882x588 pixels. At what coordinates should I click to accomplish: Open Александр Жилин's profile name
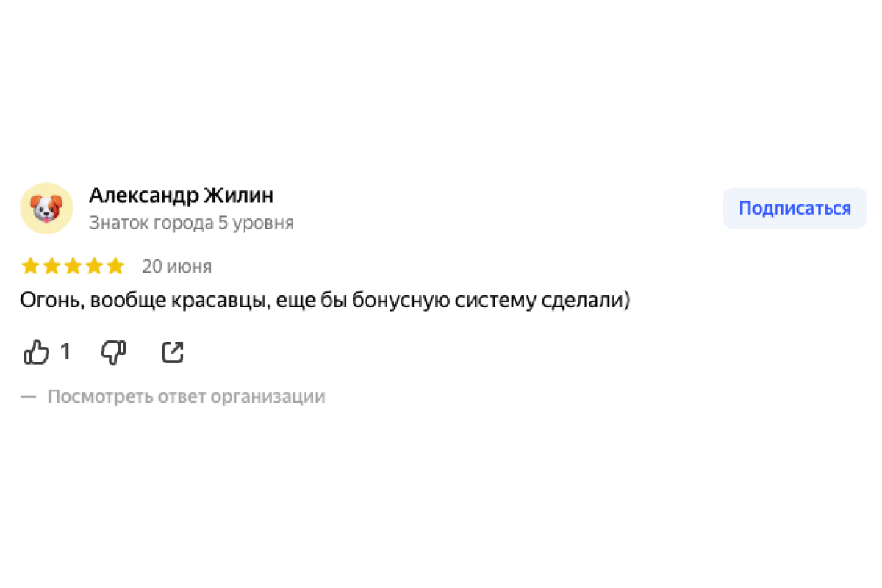tap(182, 196)
